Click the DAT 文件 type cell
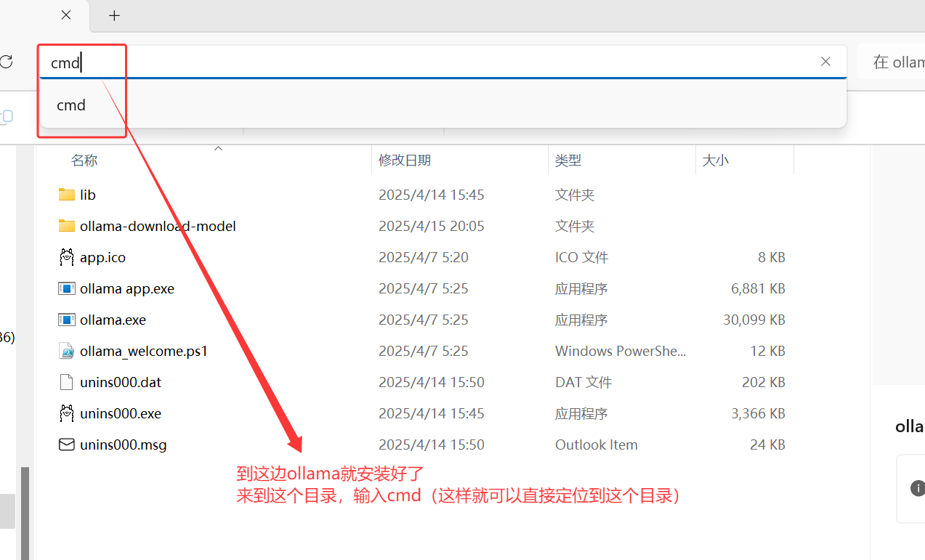This screenshot has height=560, width=925. [x=583, y=382]
